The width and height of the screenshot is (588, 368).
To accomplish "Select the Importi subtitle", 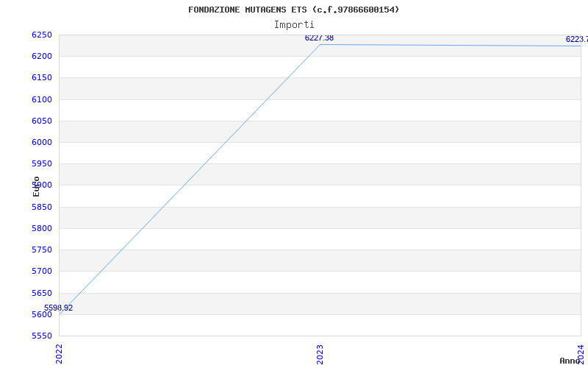I will (x=293, y=25).
